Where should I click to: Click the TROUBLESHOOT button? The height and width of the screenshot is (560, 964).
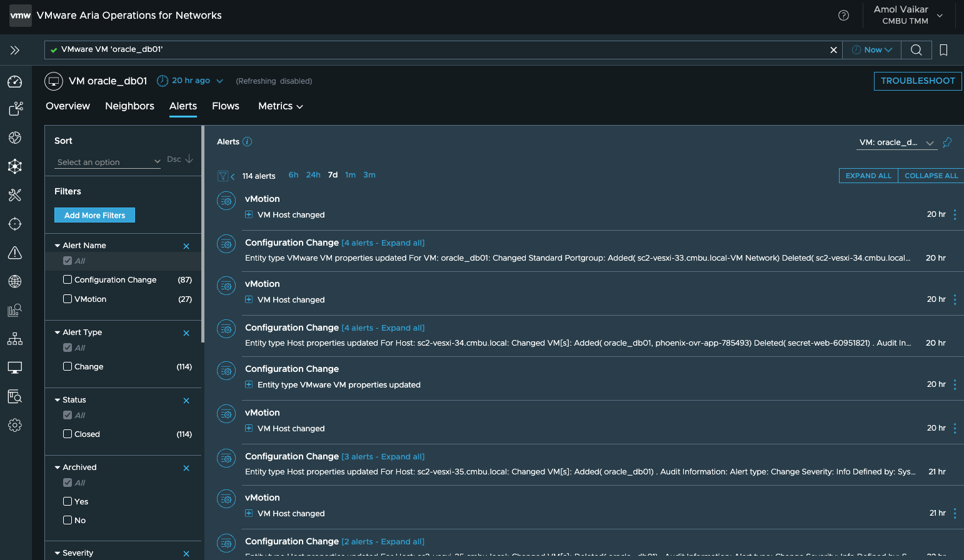coord(918,81)
